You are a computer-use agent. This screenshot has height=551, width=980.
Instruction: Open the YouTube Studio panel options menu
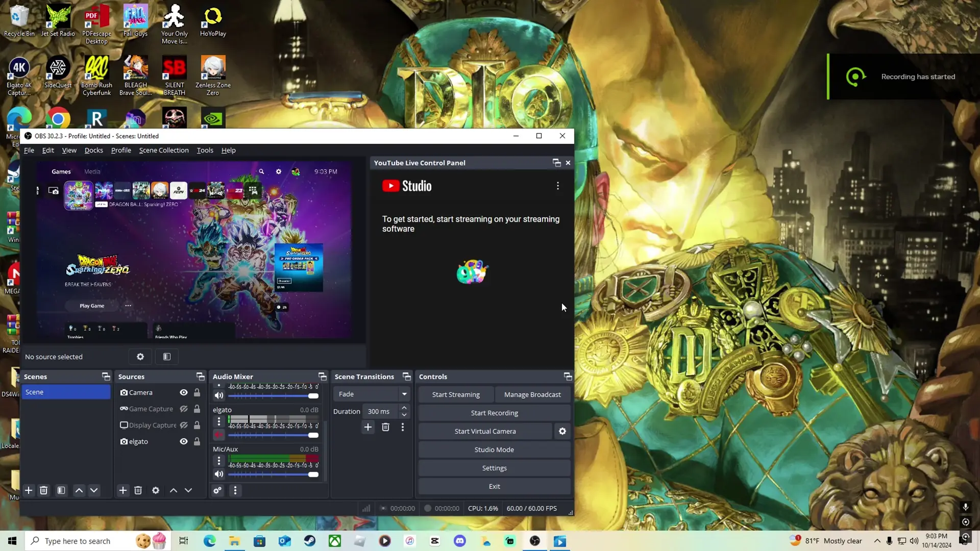tap(557, 186)
